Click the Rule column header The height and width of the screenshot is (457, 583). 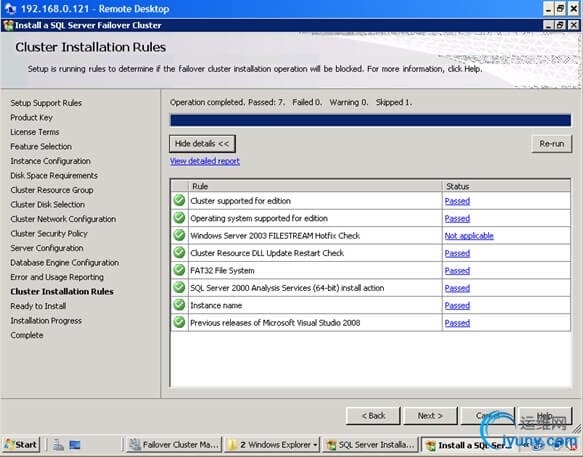315,186
